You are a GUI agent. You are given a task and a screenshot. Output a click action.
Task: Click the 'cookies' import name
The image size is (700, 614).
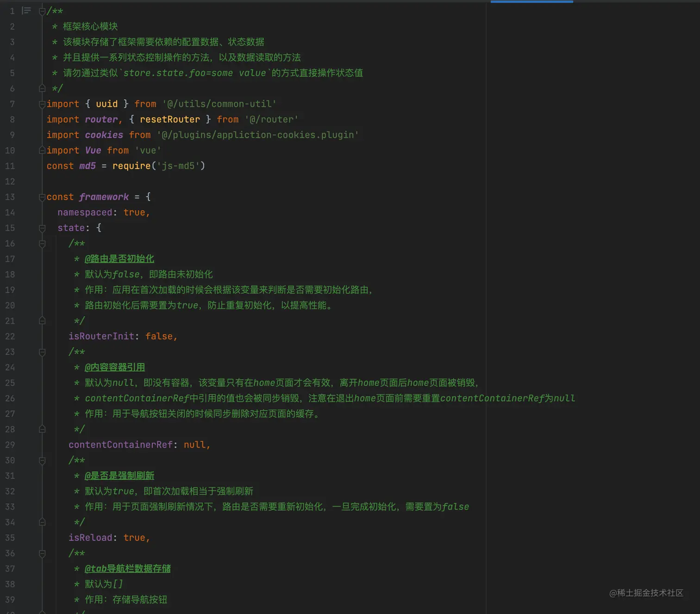104,135
